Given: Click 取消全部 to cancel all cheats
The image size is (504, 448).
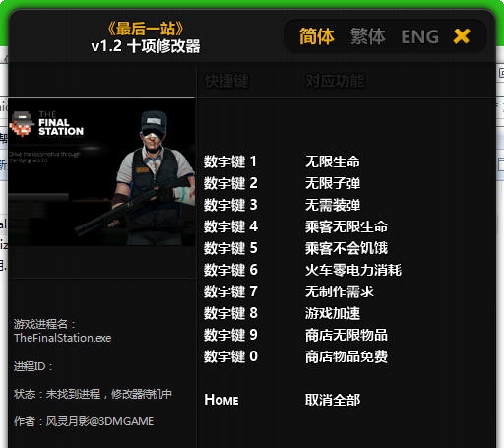Looking at the screenshot, I should [x=333, y=400].
